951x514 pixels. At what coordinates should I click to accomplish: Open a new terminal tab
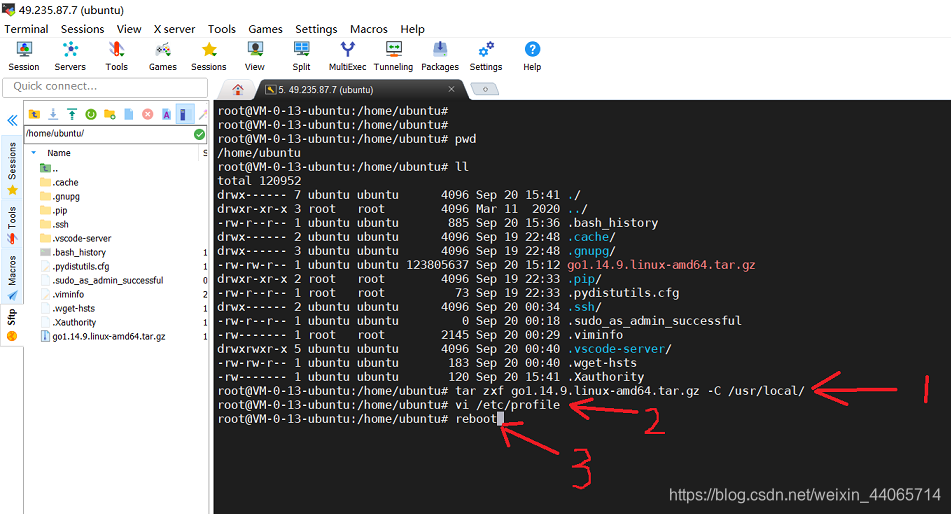coord(485,90)
